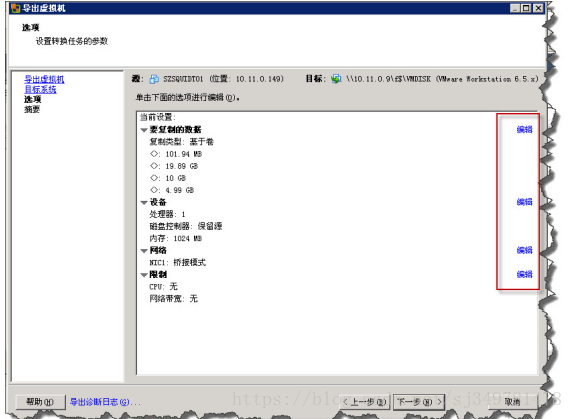Viewport: 573px width, 419px height.
Task: Open the 导出虚拟机 step in the sidebar
Action: 44,79
